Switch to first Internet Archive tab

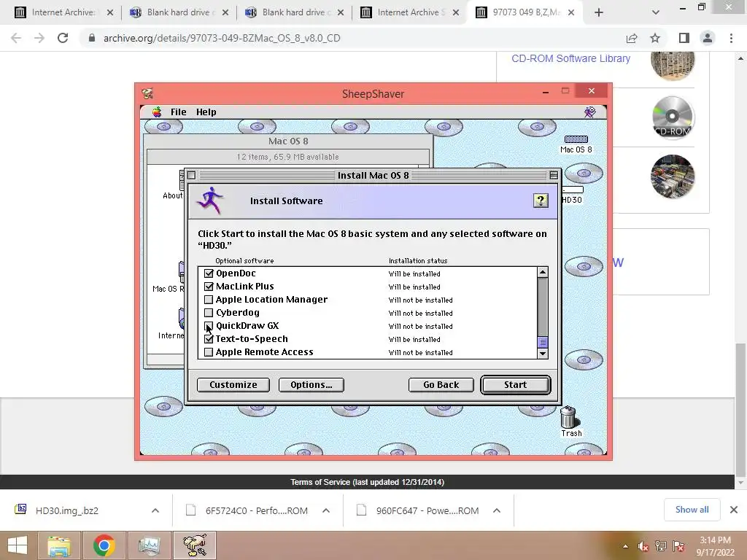click(63, 12)
